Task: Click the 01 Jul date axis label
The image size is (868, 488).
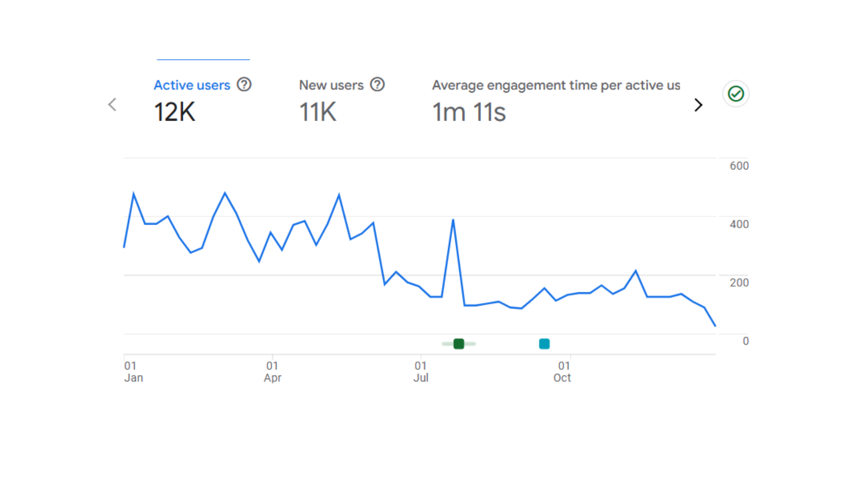Action: click(421, 371)
